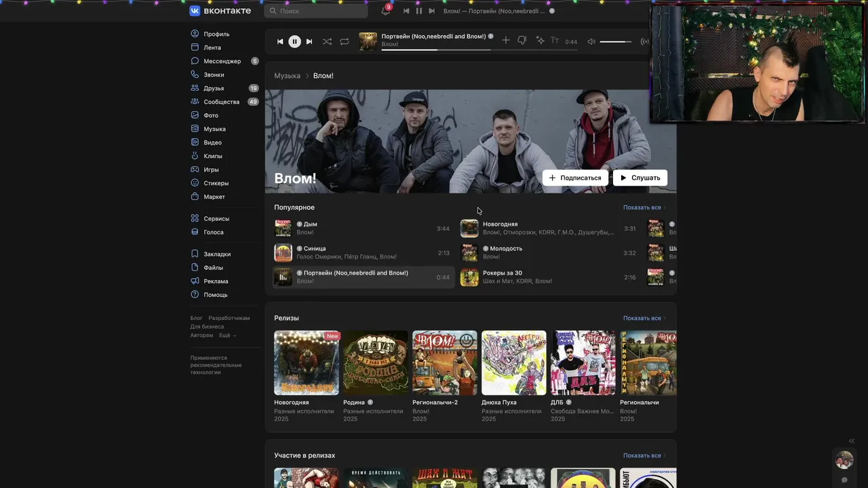Image resolution: width=868 pixels, height=488 pixels.
Task: Skip to previous track in top header
Action: (x=406, y=11)
